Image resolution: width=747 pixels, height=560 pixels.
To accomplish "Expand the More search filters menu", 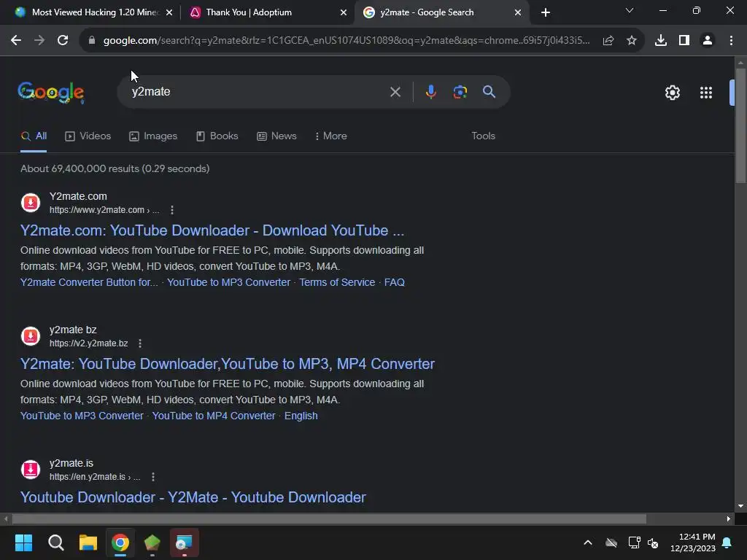I will click(331, 136).
